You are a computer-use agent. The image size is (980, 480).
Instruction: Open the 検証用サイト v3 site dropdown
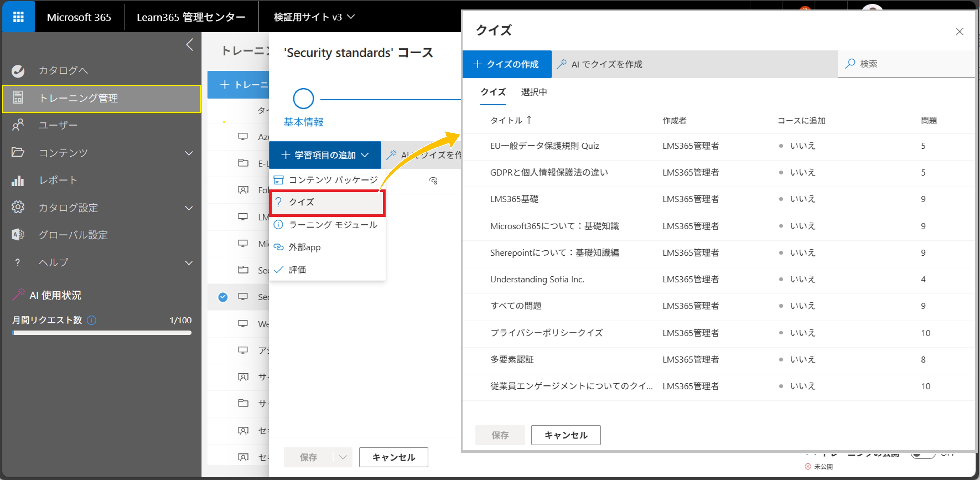click(314, 17)
